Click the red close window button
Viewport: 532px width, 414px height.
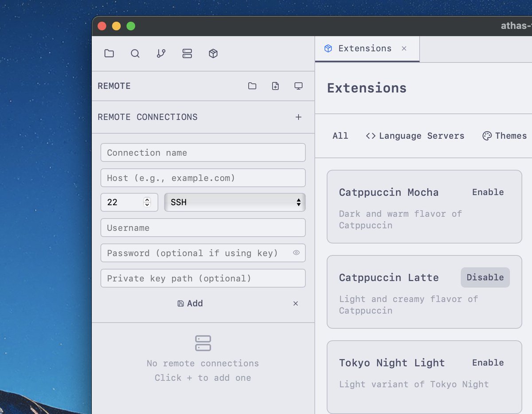(102, 26)
